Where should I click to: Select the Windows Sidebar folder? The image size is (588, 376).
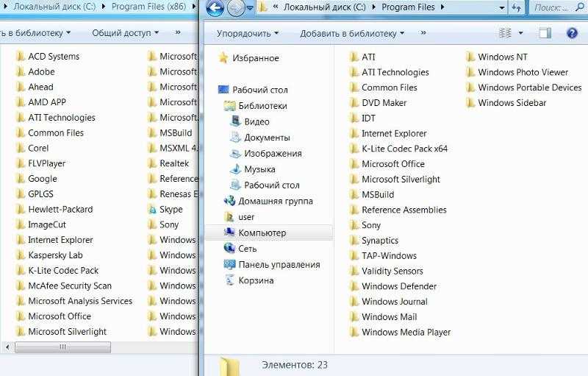click(x=506, y=103)
